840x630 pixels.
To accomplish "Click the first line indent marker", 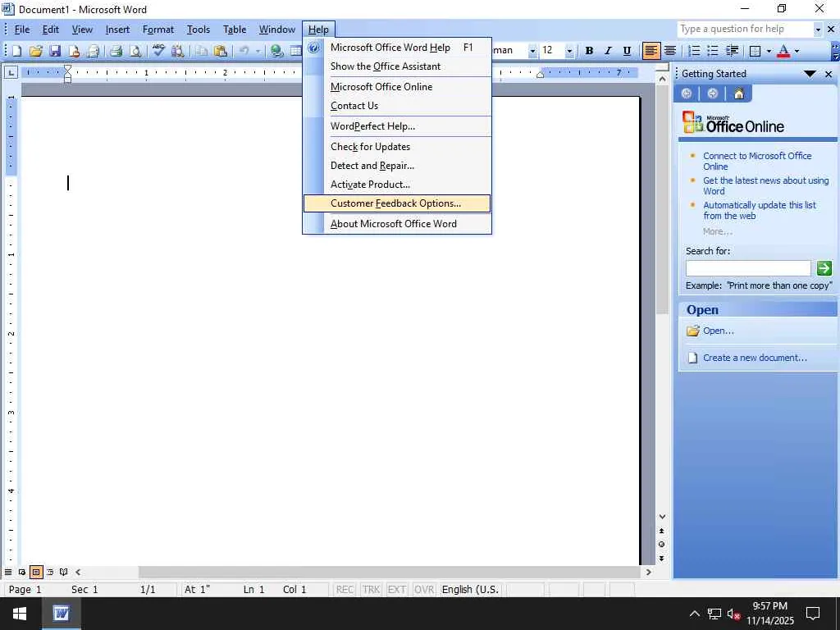I will click(x=67, y=69).
